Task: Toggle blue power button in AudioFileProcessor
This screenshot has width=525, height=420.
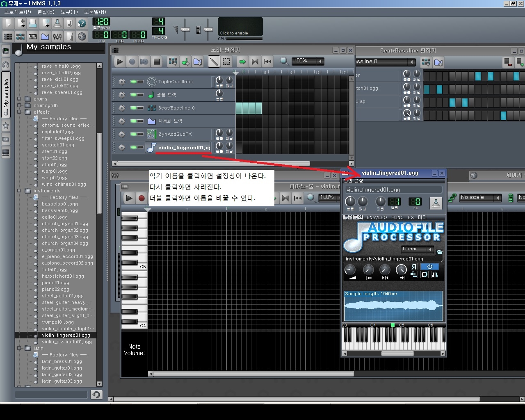Action: click(430, 267)
